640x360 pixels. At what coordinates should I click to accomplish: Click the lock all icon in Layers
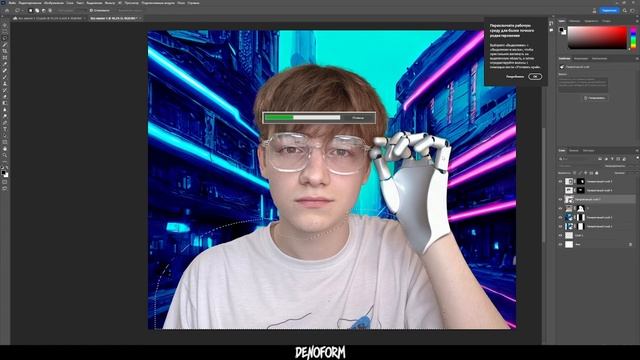coord(597,173)
